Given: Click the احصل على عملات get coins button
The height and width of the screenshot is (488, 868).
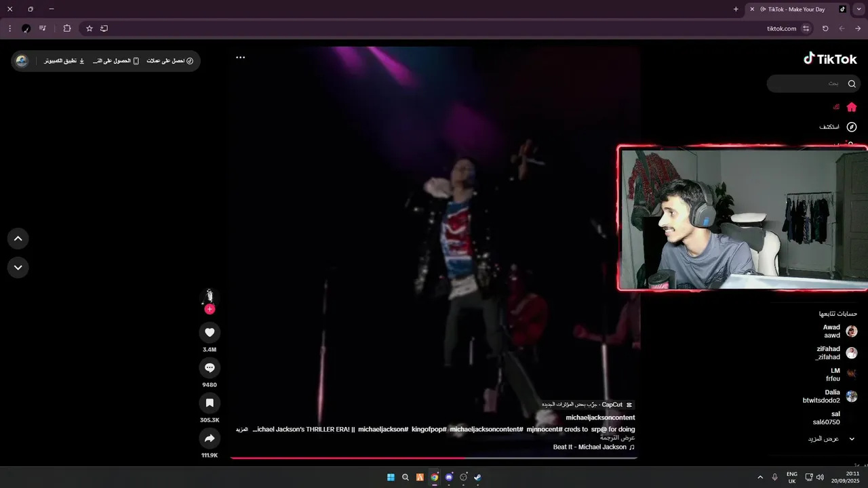Looking at the screenshot, I should [170, 61].
